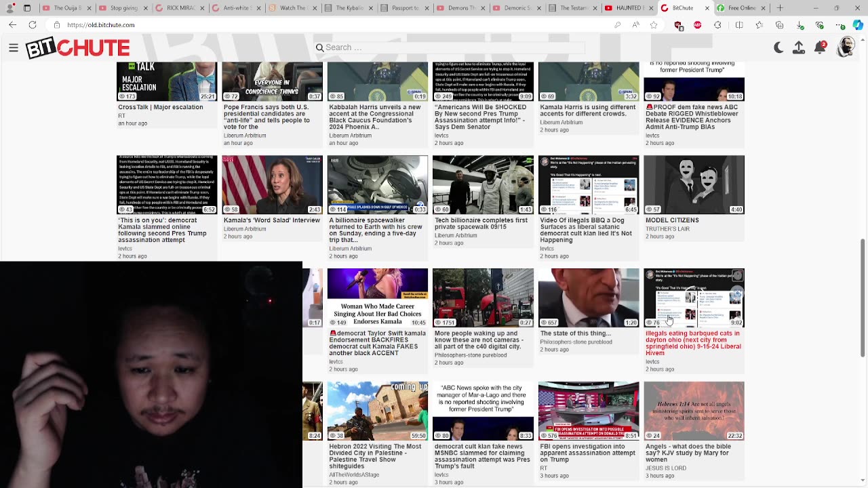Click the upload video icon
The width and height of the screenshot is (868, 488).
[799, 47]
